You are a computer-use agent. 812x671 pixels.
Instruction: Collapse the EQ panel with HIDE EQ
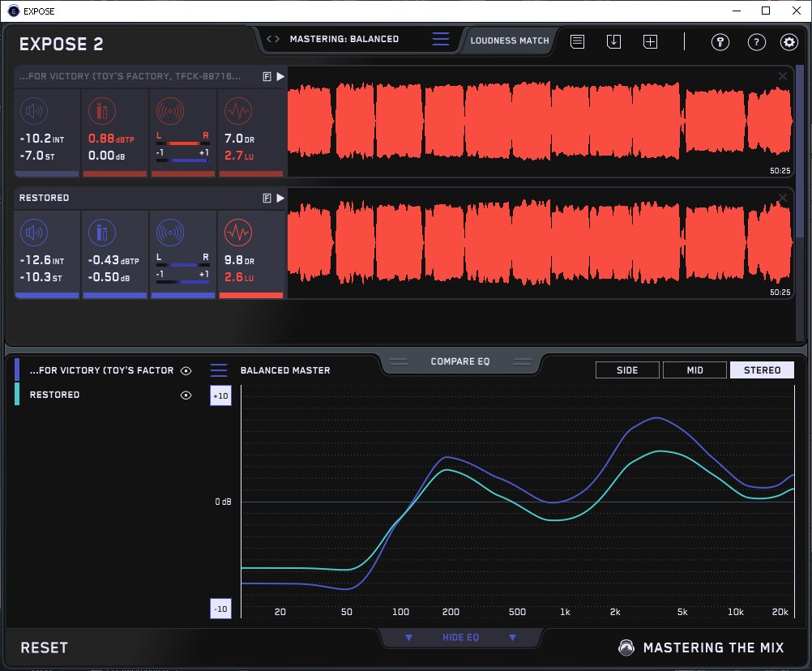click(460, 638)
